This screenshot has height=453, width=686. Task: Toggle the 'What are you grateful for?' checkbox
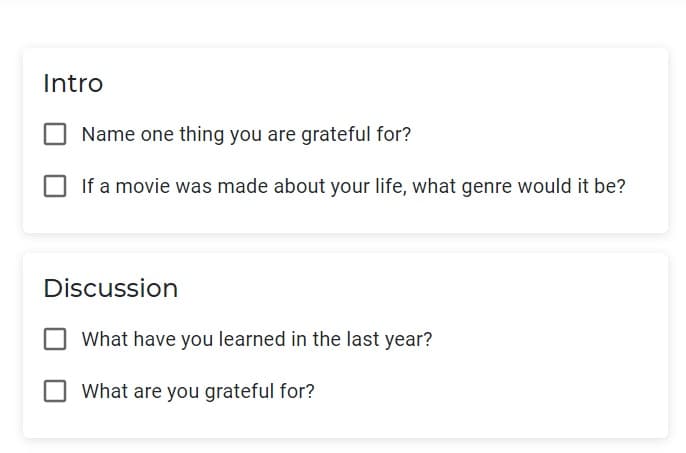point(55,391)
